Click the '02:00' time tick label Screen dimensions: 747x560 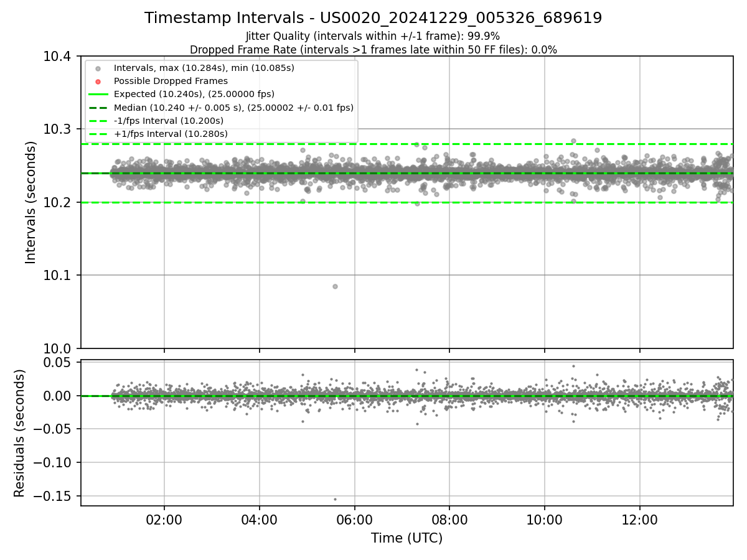click(164, 520)
